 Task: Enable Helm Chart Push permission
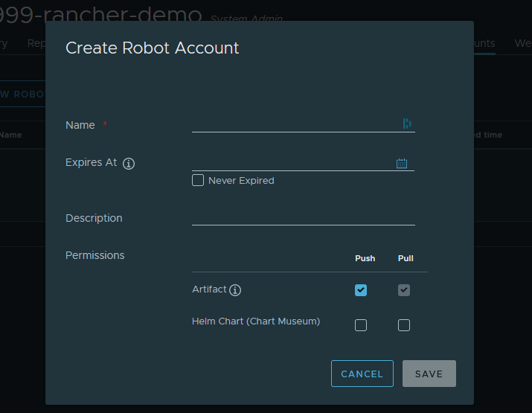pyautogui.click(x=361, y=325)
